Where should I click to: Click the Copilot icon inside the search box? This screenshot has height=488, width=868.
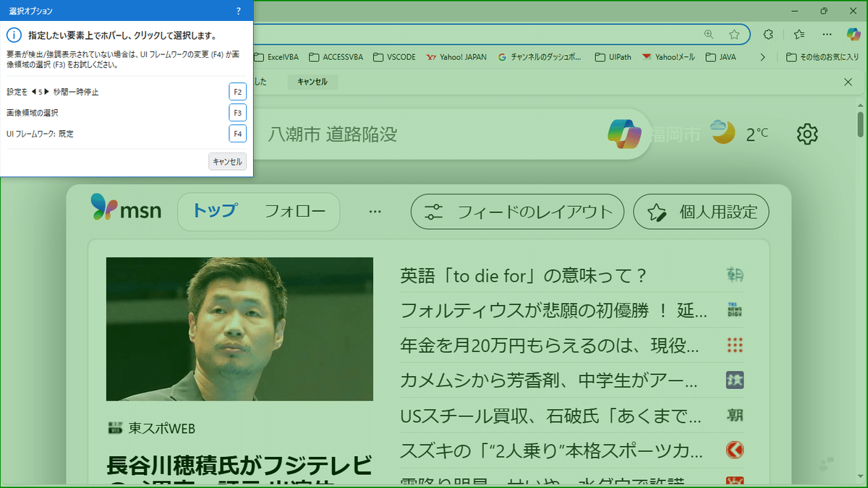[x=624, y=134]
